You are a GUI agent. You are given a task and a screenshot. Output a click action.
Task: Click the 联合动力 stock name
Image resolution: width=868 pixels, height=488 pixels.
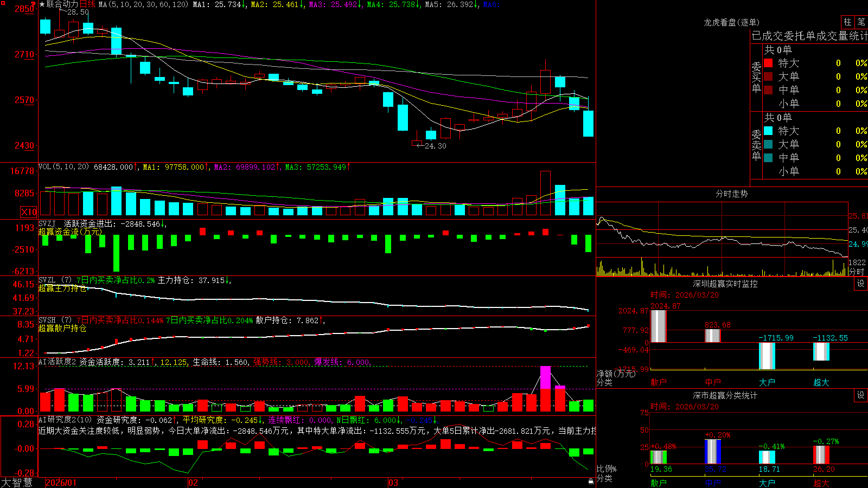pos(62,4)
